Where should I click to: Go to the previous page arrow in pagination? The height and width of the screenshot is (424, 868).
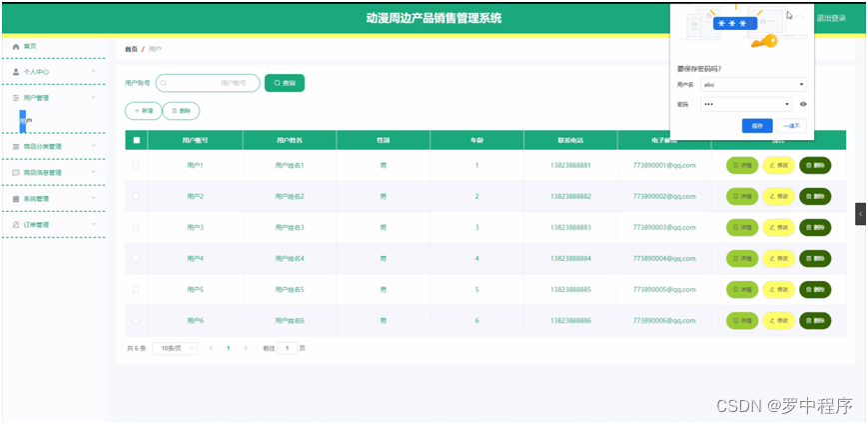point(211,348)
